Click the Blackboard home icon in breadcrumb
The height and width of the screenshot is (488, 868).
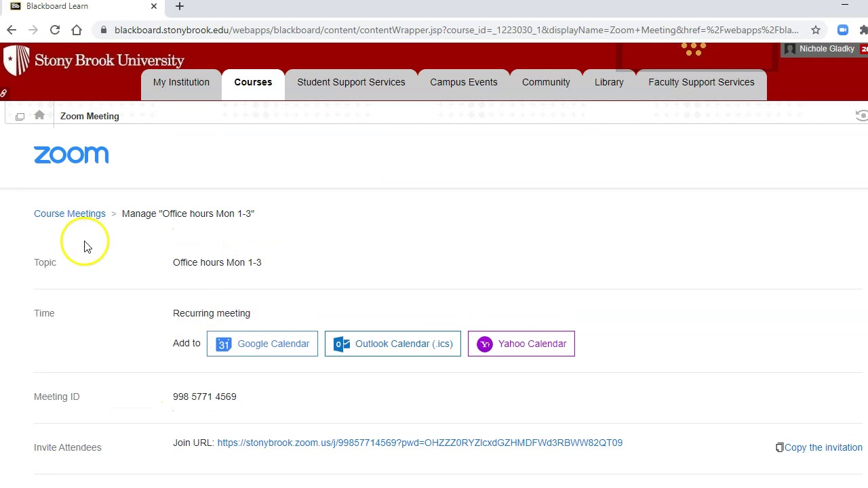(x=39, y=116)
